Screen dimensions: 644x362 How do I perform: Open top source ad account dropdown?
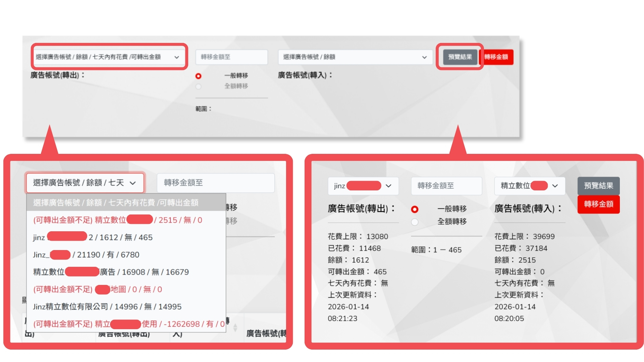tap(108, 57)
